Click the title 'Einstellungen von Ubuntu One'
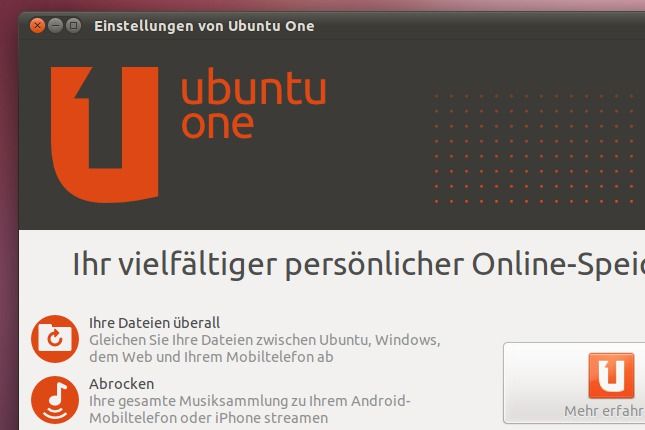 pos(204,26)
